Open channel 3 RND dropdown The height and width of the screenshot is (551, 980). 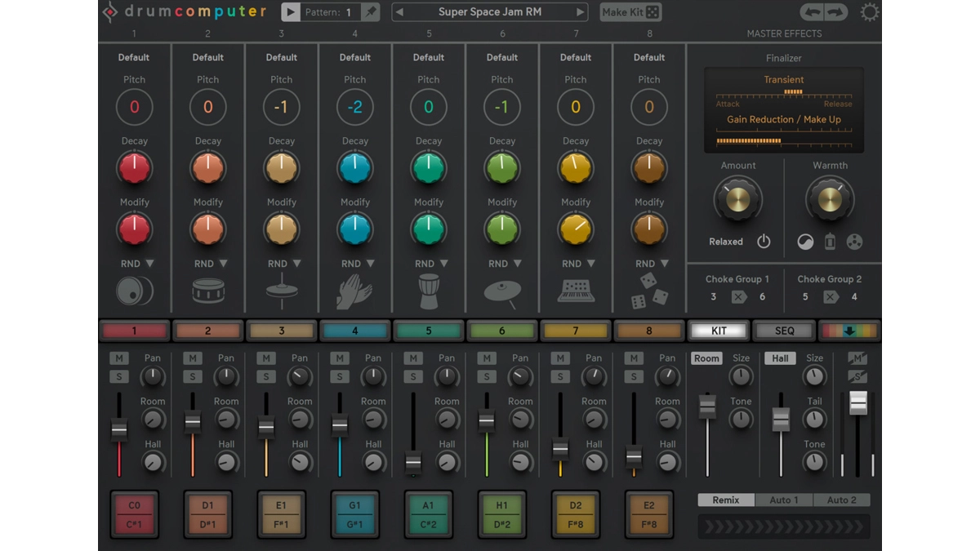[284, 264]
